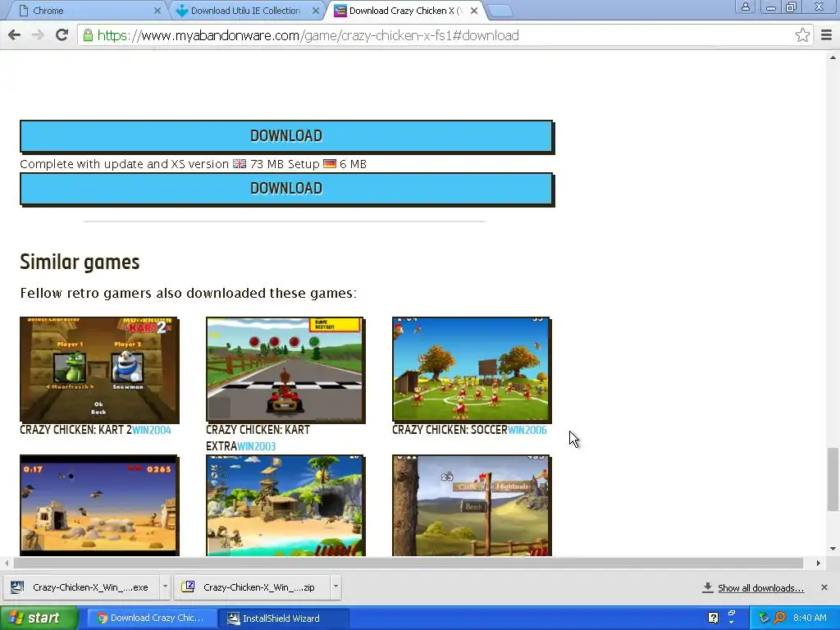
Task: Click the horizontal scroll right arrow
Action: pyautogui.click(x=818, y=563)
